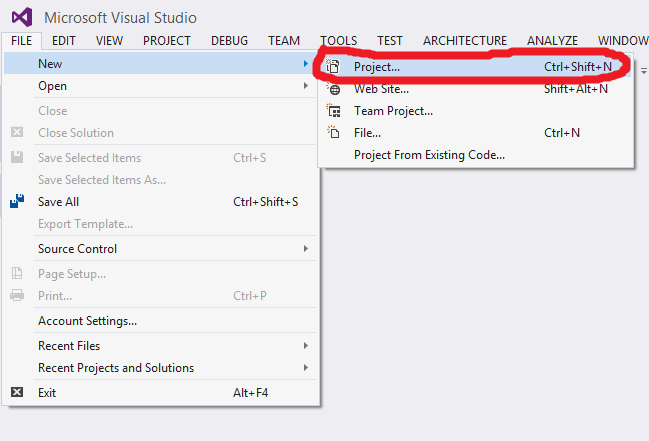Expand the Open submenu arrow

coord(306,86)
